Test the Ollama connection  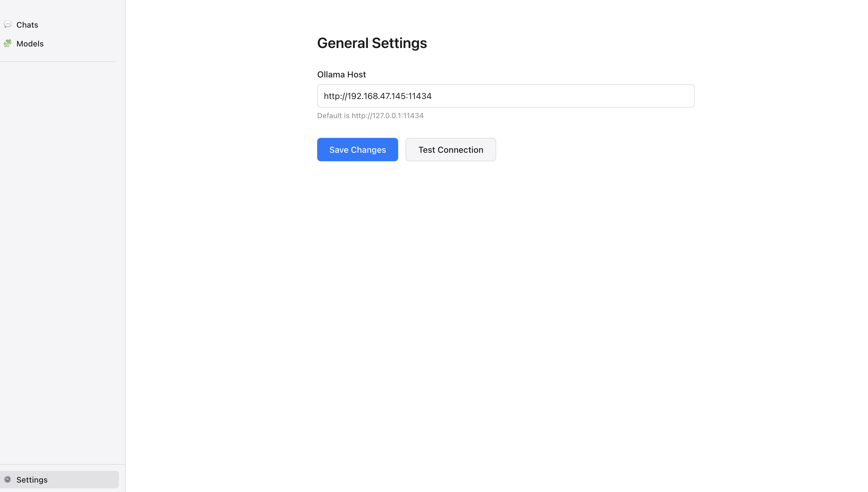[450, 150]
